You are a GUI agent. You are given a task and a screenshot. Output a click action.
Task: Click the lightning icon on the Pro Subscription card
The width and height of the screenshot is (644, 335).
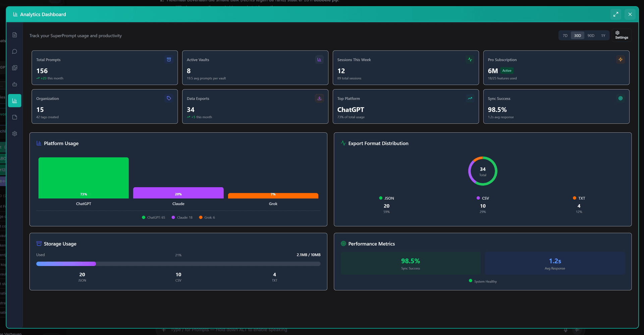click(620, 59)
